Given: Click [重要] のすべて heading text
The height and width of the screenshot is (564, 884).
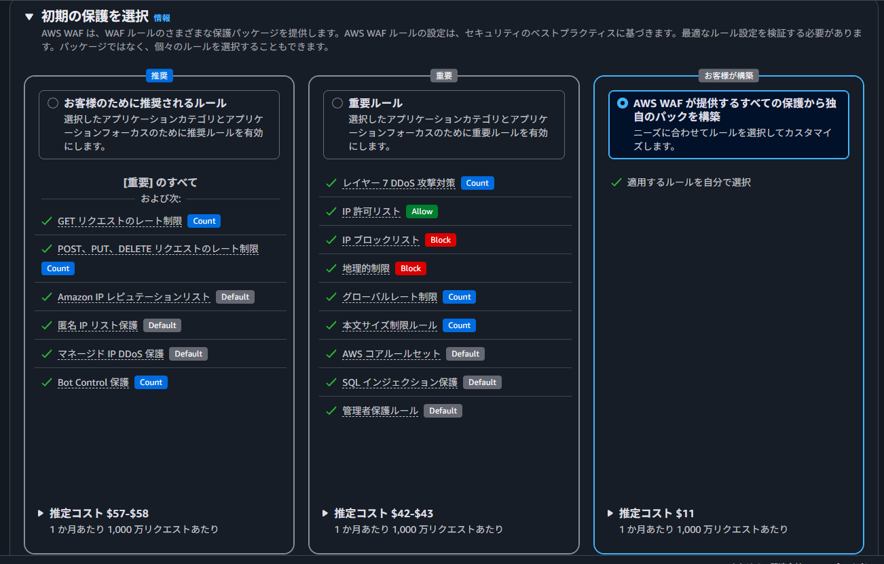Looking at the screenshot, I should click(160, 182).
